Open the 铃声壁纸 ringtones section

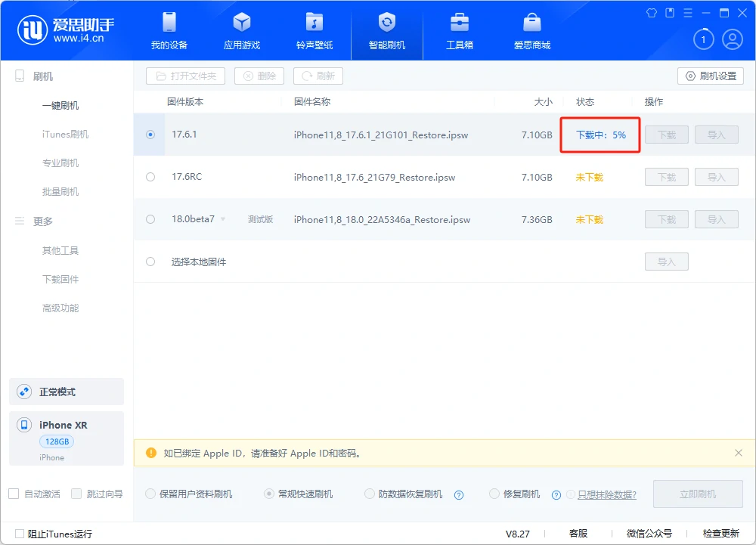tap(314, 31)
